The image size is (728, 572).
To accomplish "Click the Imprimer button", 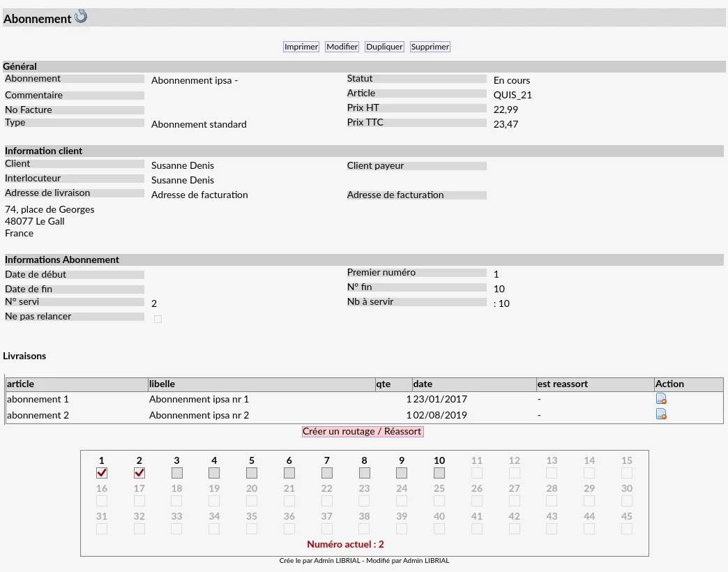I will click(x=301, y=47).
